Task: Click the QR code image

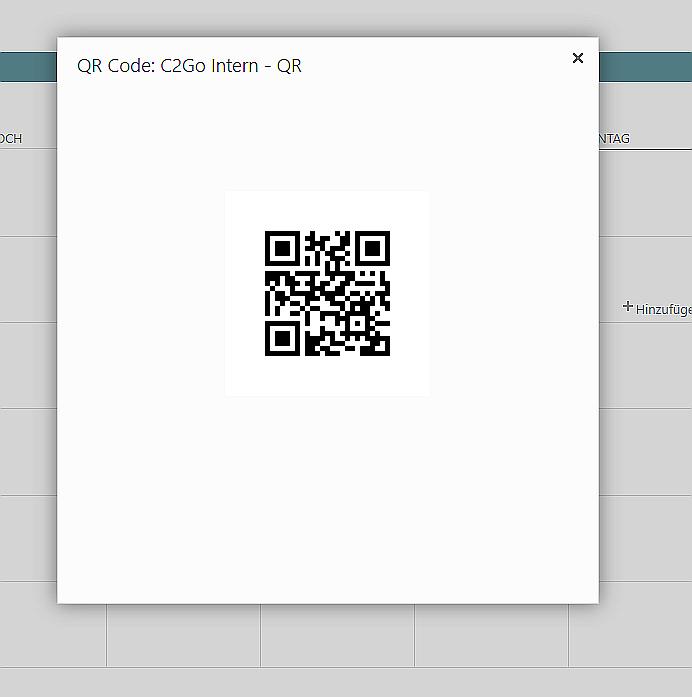Action: pyautogui.click(x=328, y=293)
